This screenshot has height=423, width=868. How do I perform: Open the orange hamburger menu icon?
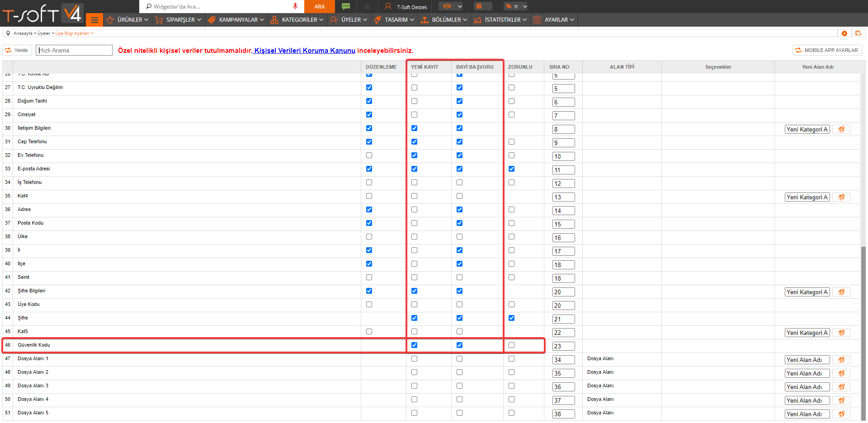coord(94,20)
